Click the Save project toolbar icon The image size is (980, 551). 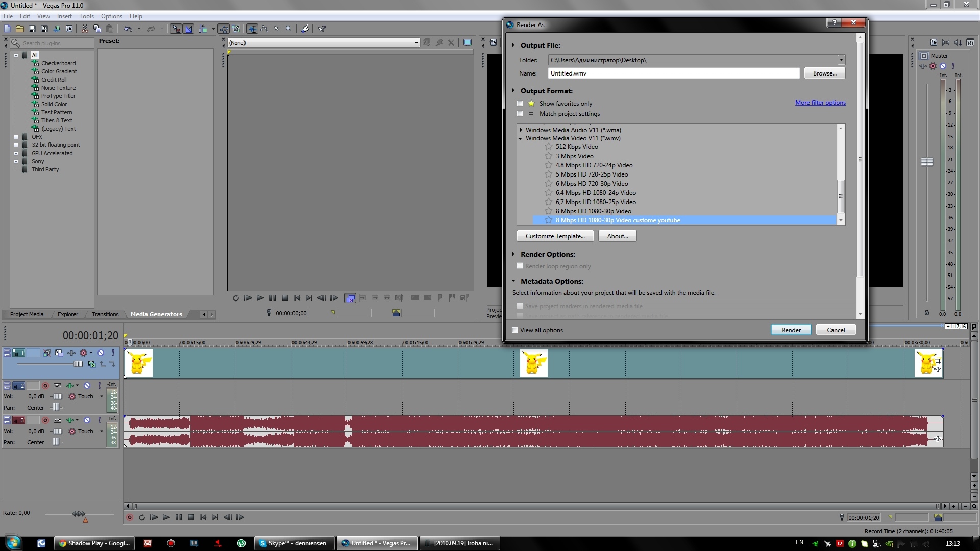click(x=32, y=29)
